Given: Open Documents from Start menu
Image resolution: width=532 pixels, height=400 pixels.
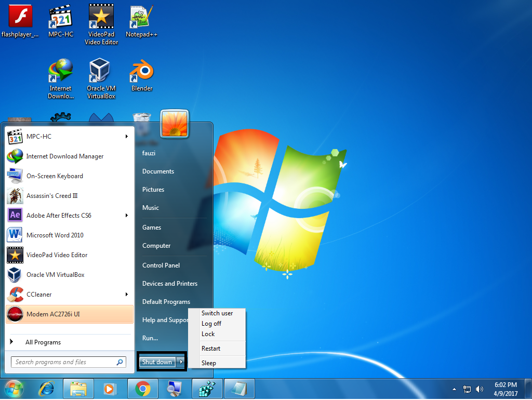Looking at the screenshot, I should 158,171.
